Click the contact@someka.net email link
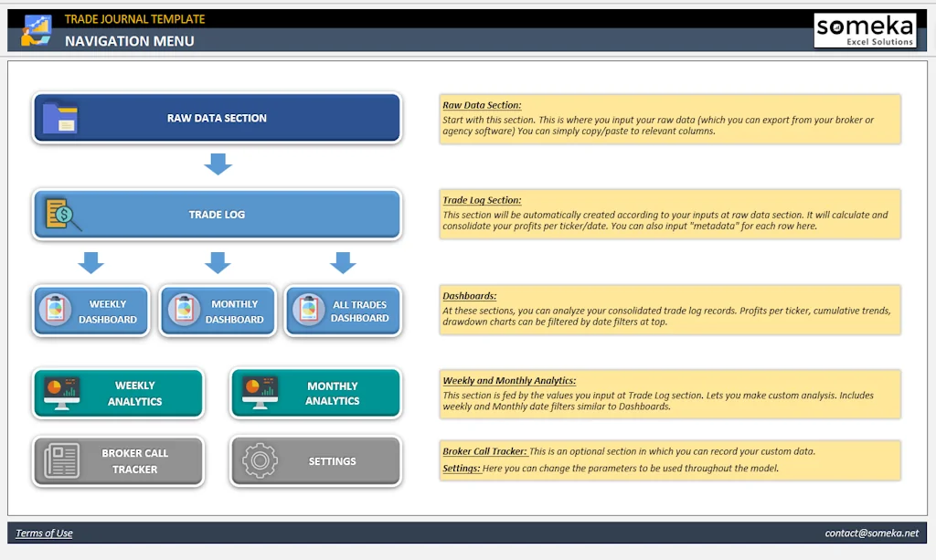The height and width of the screenshot is (560, 936). (873, 533)
